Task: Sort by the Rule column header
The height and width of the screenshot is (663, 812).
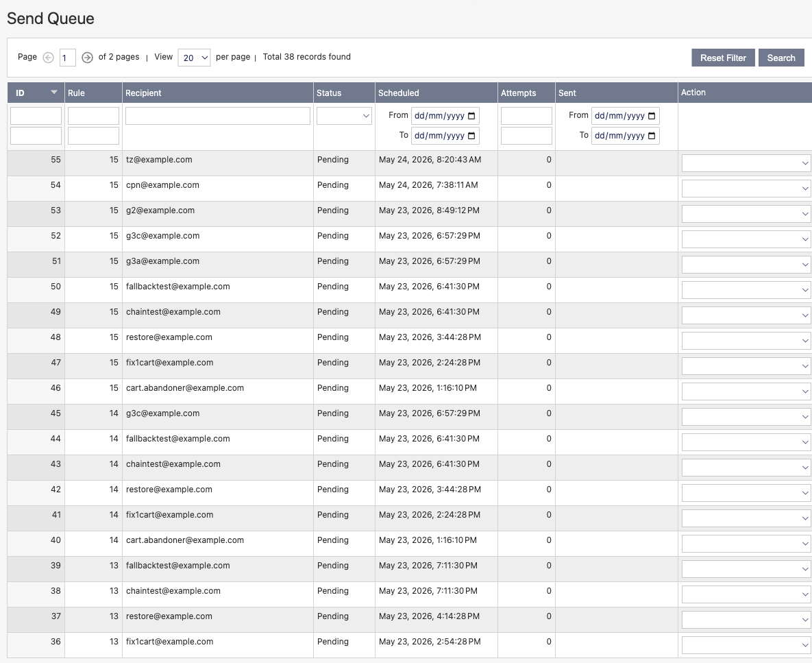Action: tap(93, 93)
